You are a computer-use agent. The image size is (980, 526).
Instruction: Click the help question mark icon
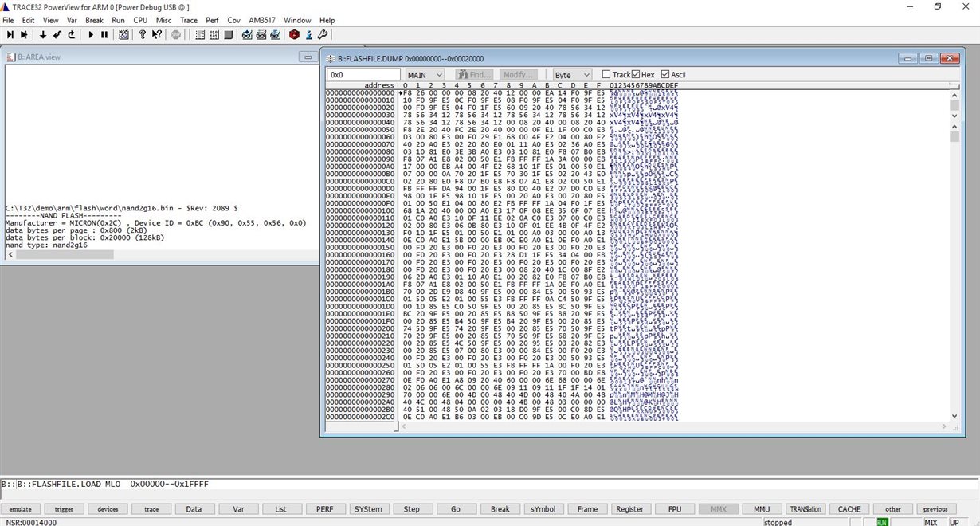143,34
